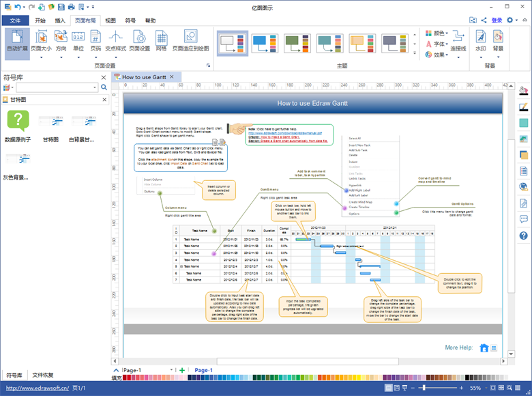The image size is (532, 396).
Task: Click the 网格 grid icon
Action: (161, 38)
